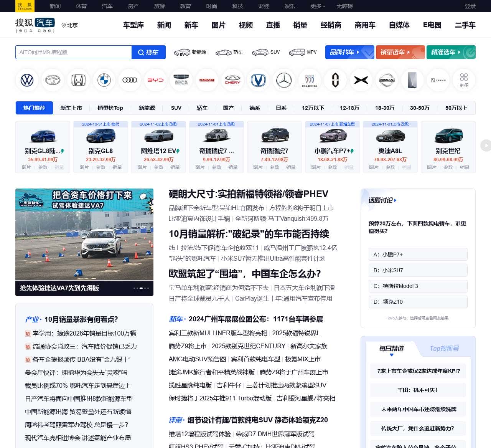This screenshot has width=491, height=448.
Task: Choose poll option C: 特斯拉Model 3
Action: click(x=418, y=286)
